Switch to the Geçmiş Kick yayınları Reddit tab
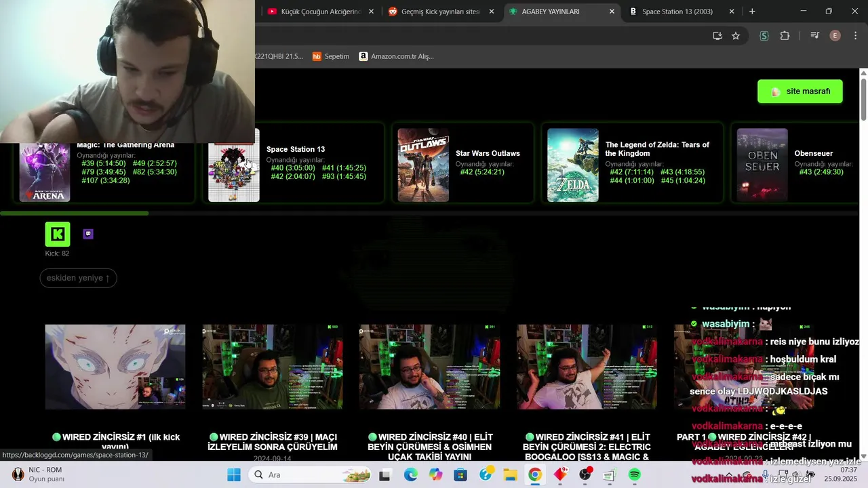The width and height of the screenshot is (868, 488). click(x=441, y=12)
